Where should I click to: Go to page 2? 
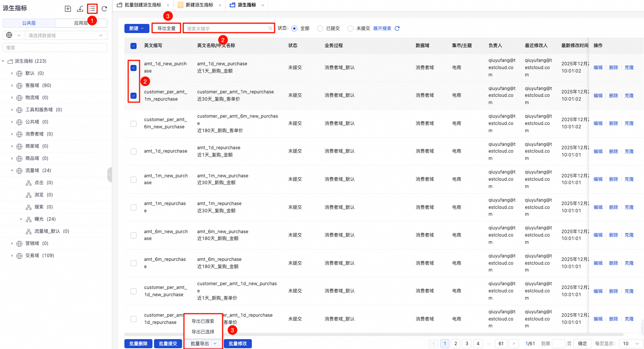(456, 344)
